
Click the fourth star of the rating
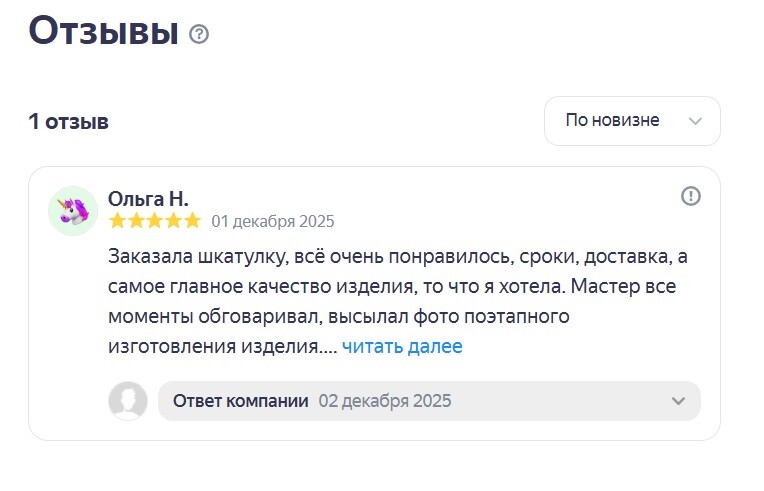(174, 221)
